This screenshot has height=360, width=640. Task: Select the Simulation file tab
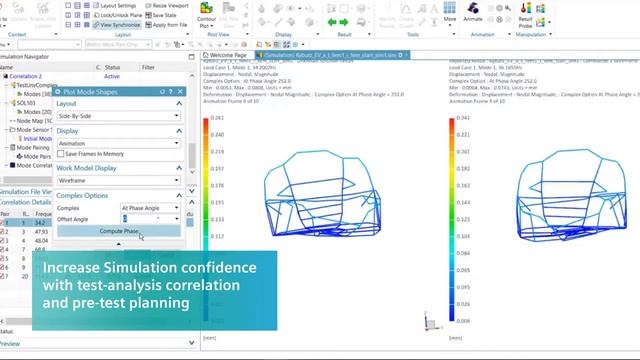coord(332,55)
